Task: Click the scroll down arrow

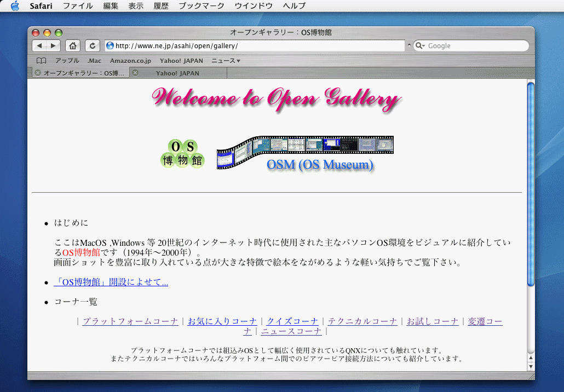Action: [x=531, y=366]
